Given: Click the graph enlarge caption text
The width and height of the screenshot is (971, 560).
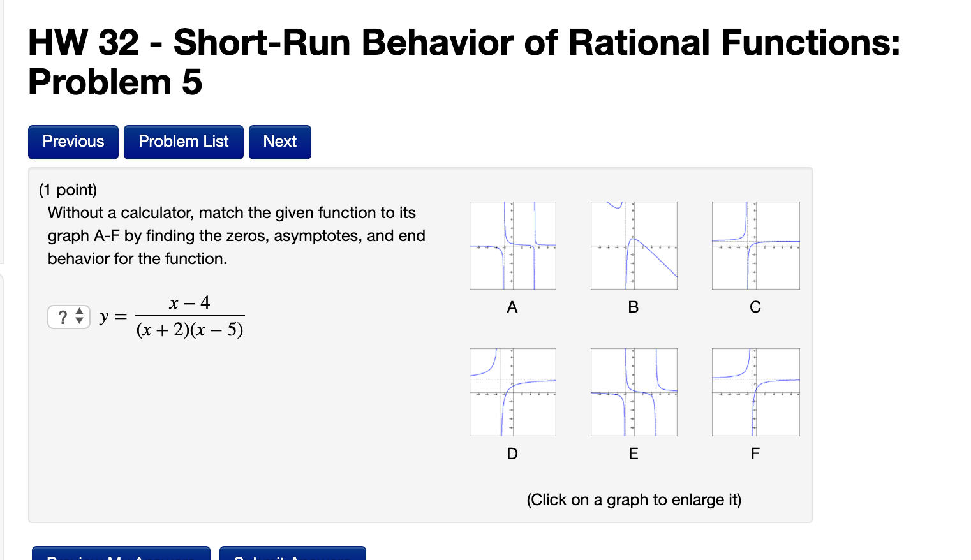Looking at the screenshot, I should 634,500.
